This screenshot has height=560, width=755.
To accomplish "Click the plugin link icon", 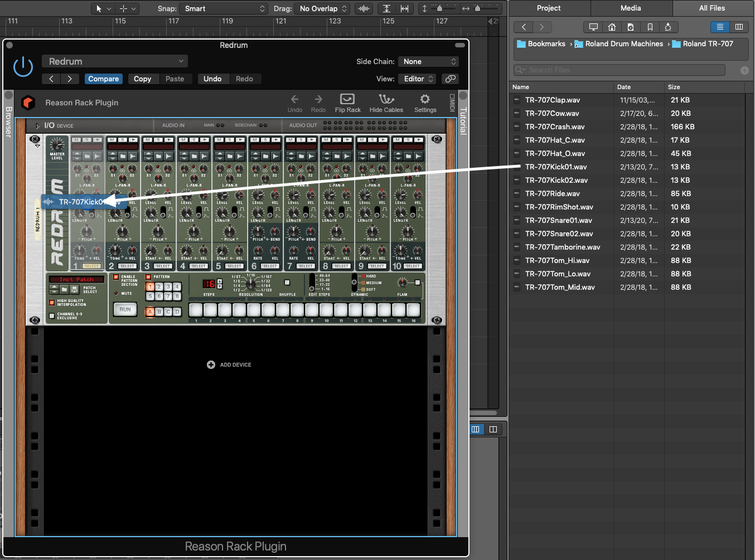I will tap(451, 79).
